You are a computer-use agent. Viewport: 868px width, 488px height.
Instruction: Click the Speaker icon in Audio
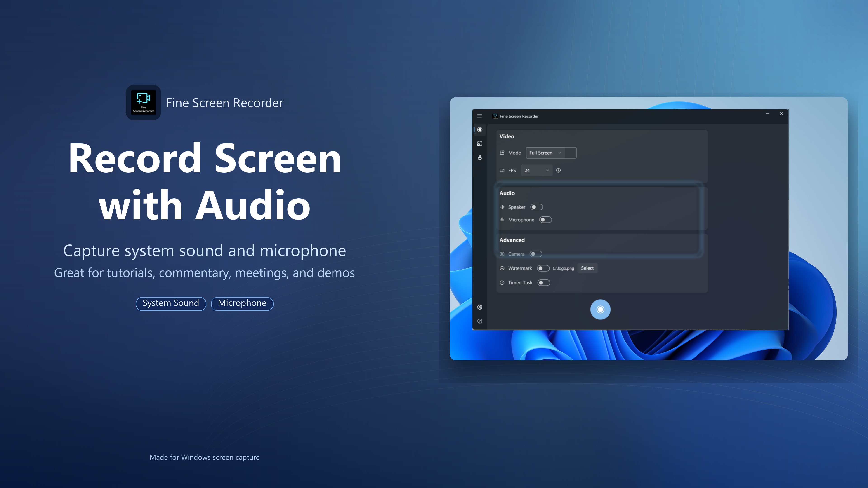click(502, 207)
